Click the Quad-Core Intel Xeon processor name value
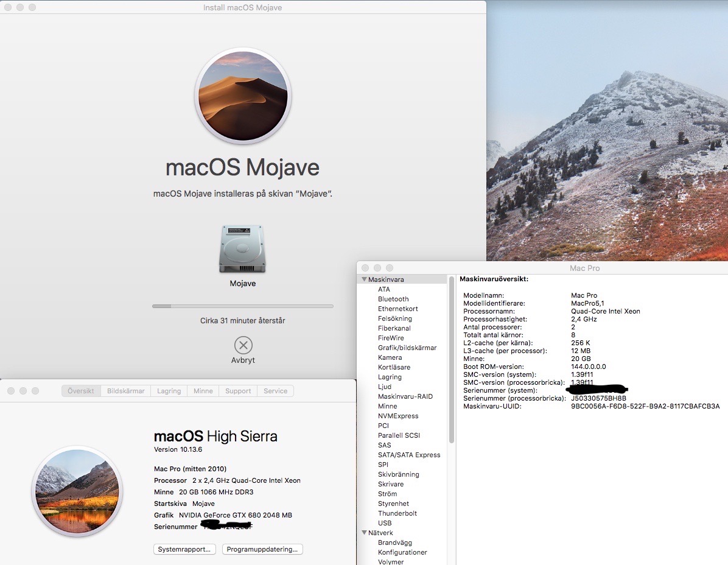This screenshot has height=565, width=728. (606, 311)
